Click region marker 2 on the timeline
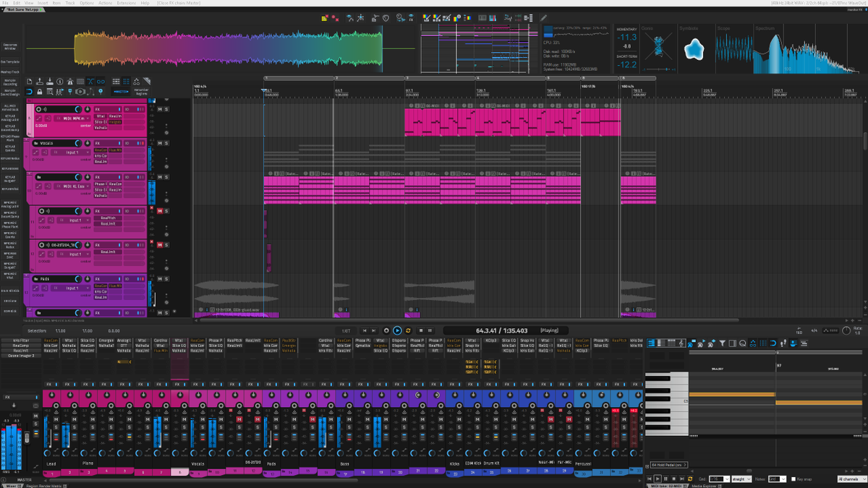The height and width of the screenshot is (488, 868). (x=335, y=77)
